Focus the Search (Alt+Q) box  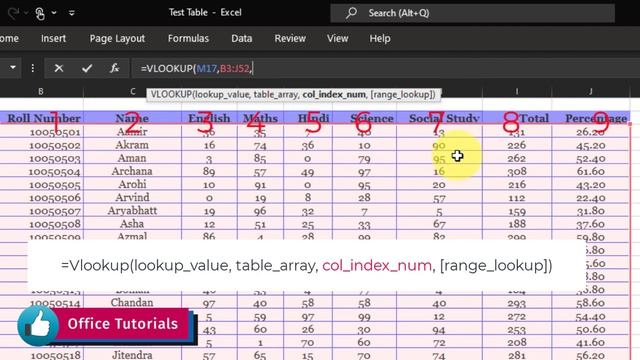click(472, 13)
